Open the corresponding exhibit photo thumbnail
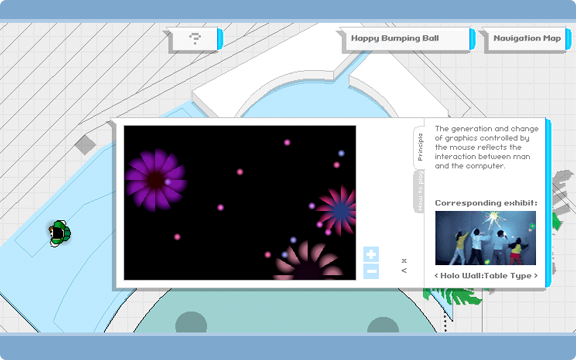The width and height of the screenshot is (576, 360). (486, 238)
